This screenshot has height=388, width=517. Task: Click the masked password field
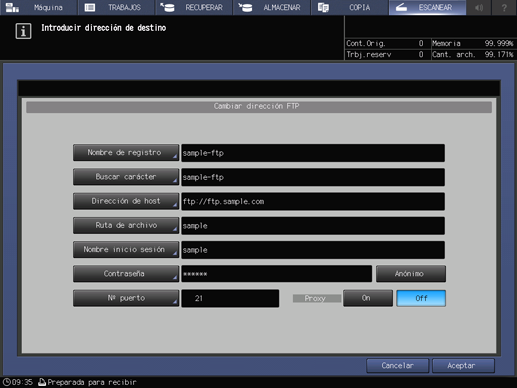(277, 274)
